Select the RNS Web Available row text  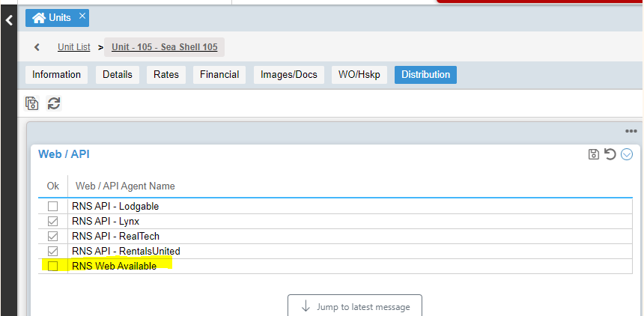point(114,267)
